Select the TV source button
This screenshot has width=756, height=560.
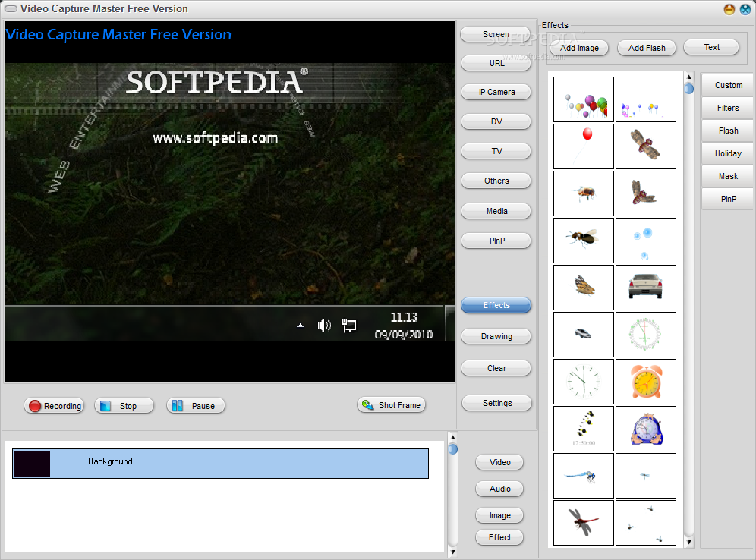(496, 151)
